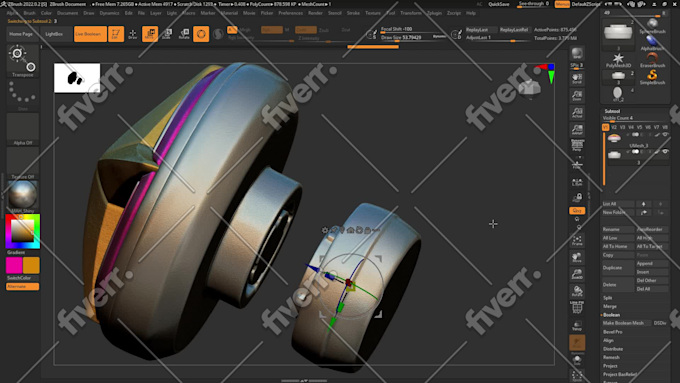
Task: Toggle the Live Boolean button
Action: pos(90,34)
